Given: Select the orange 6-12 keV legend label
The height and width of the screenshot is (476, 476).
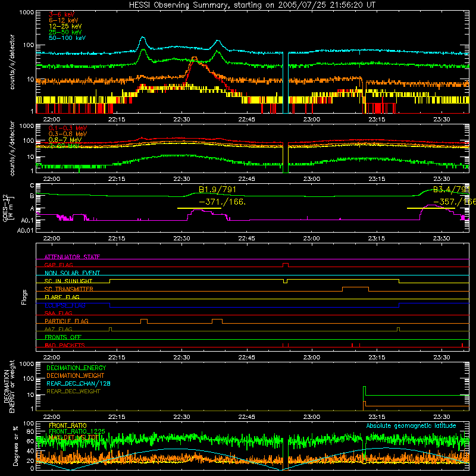Looking at the screenshot, I should [x=64, y=20].
